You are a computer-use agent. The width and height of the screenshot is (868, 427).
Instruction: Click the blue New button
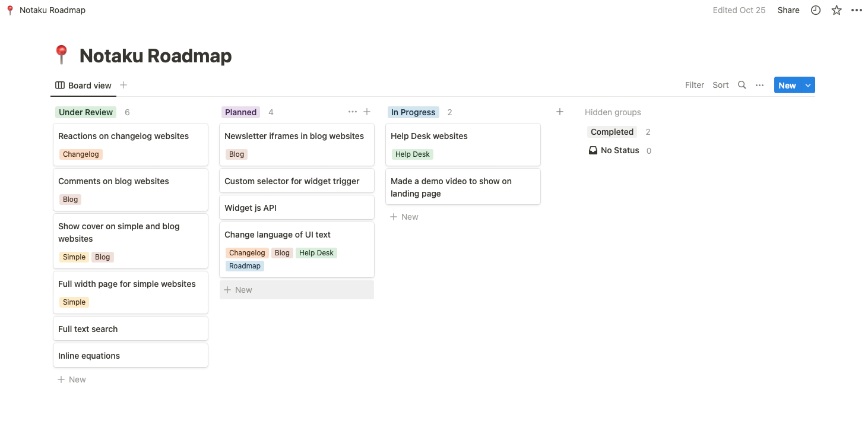pyautogui.click(x=787, y=85)
